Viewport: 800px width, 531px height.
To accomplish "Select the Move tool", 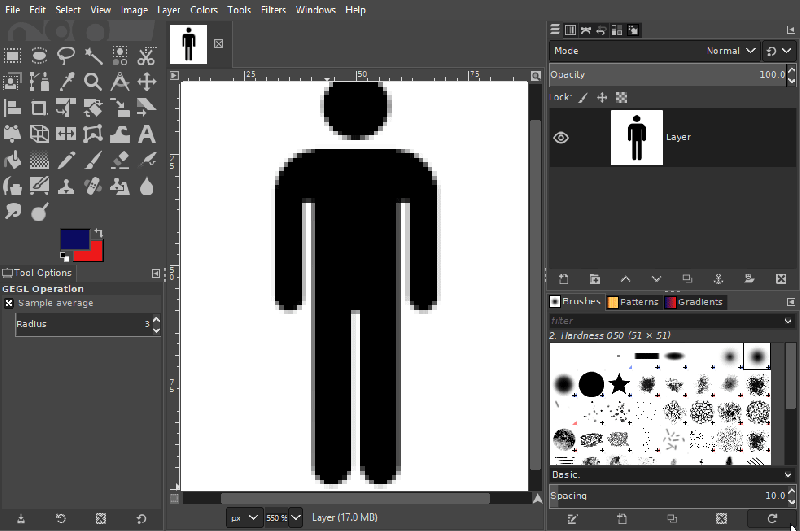I will pyautogui.click(x=146, y=82).
